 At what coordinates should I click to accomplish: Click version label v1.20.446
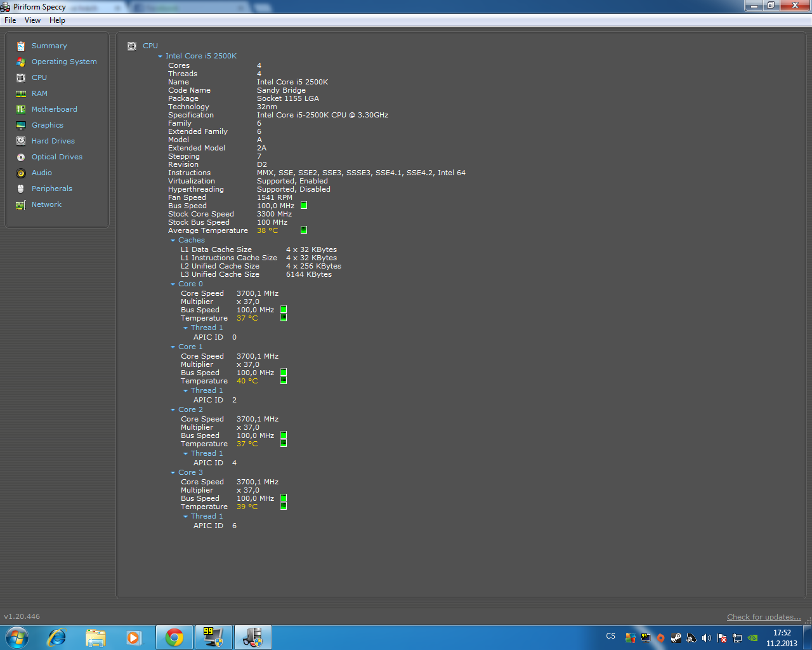22,616
